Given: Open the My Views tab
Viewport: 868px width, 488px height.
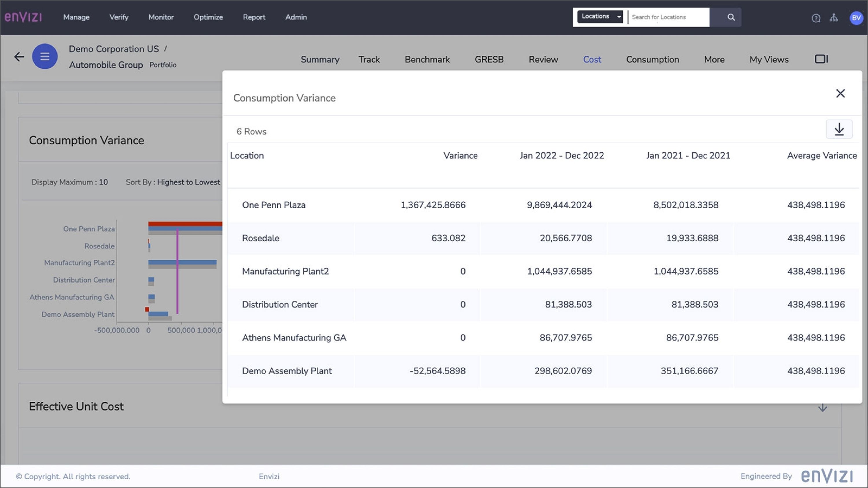Looking at the screenshot, I should point(769,60).
